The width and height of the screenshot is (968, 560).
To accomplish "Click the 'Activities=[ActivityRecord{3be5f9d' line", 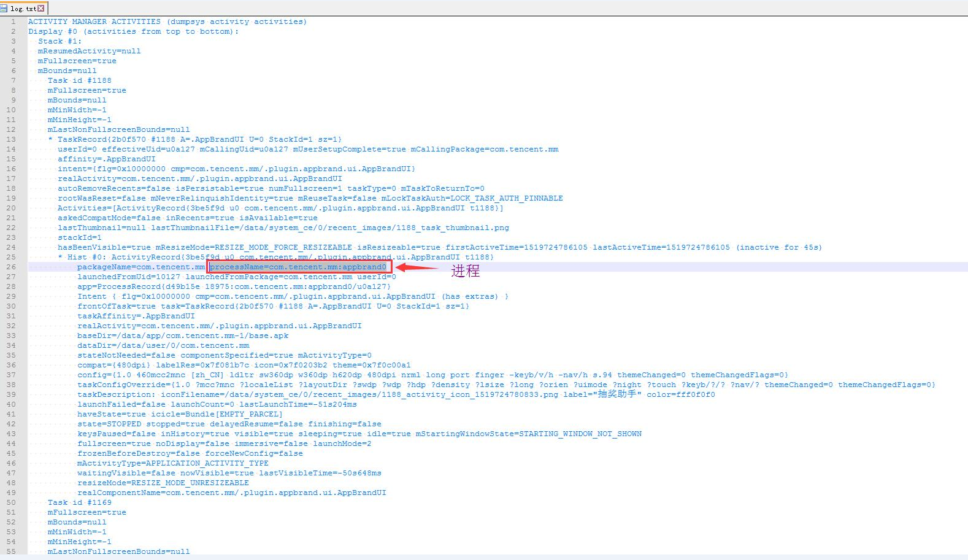I will [280, 208].
